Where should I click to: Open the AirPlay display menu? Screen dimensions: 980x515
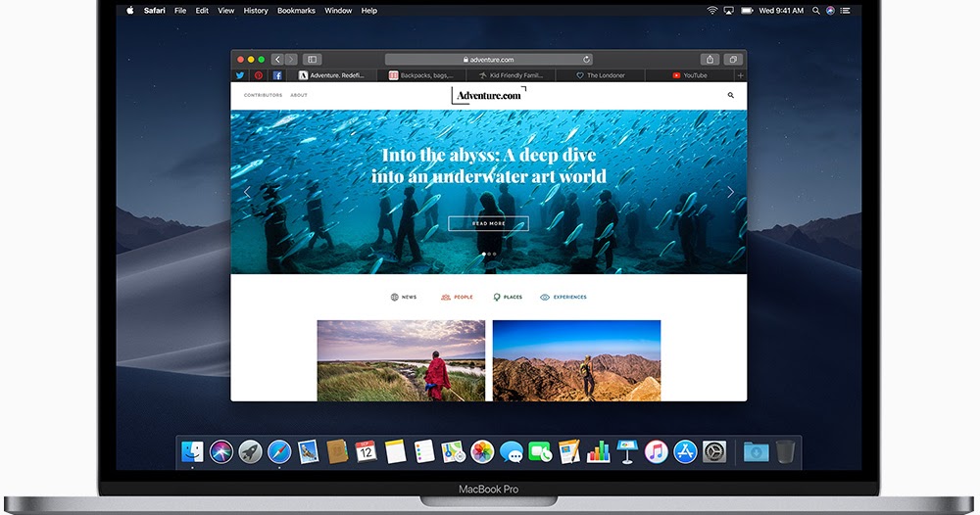[729, 10]
